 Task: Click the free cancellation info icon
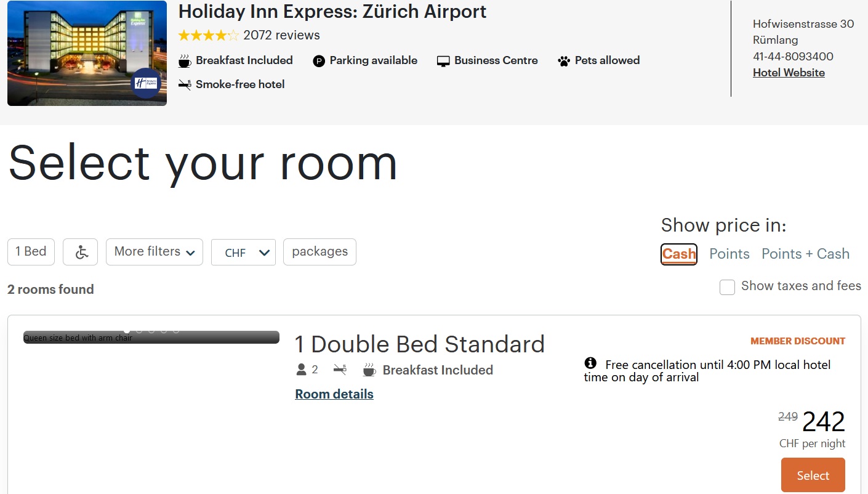[x=590, y=363]
